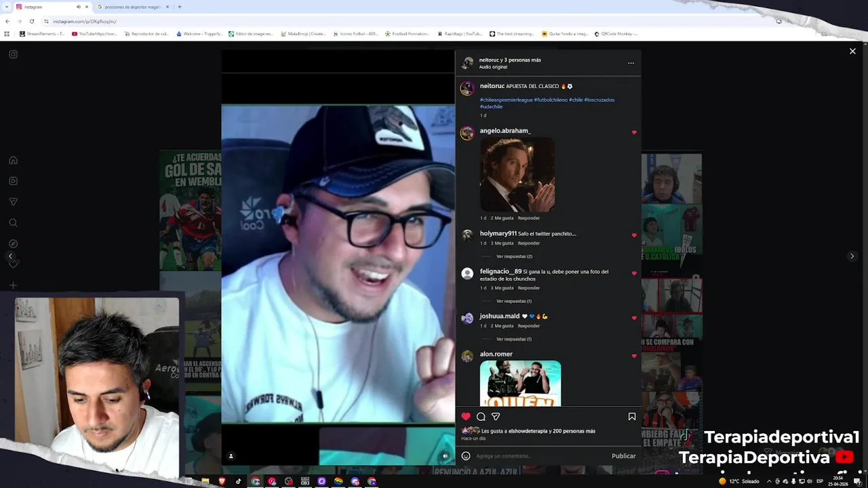Screen dimensions: 868x488
Task: Share the post via paper plane icon
Action: [x=496, y=416]
